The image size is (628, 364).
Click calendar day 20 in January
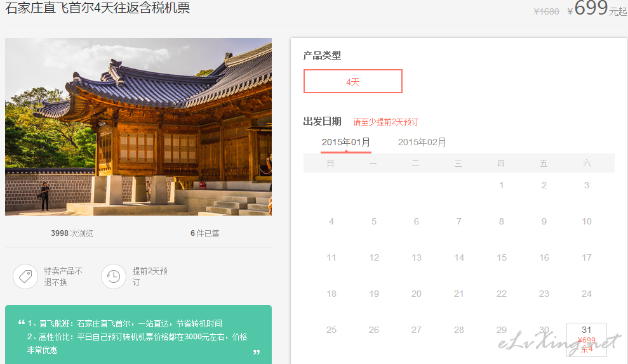point(416,294)
